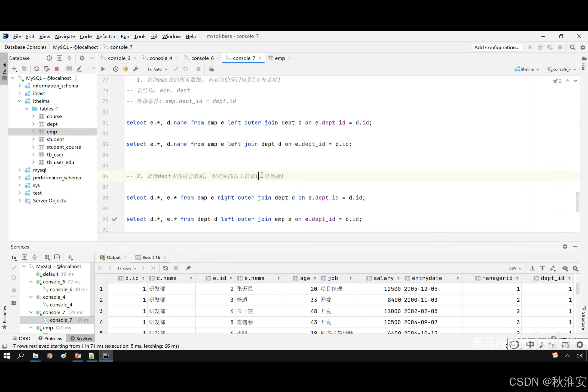
Task: Toggle the eye view options icon
Action: pos(565,268)
